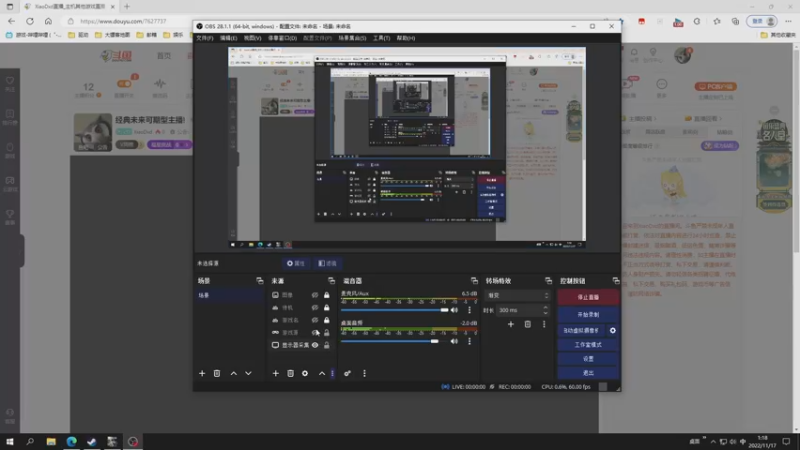The height and width of the screenshot is (450, 800).
Task: Open the Mixer toolbar three-dot menu
Action: [364, 373]
